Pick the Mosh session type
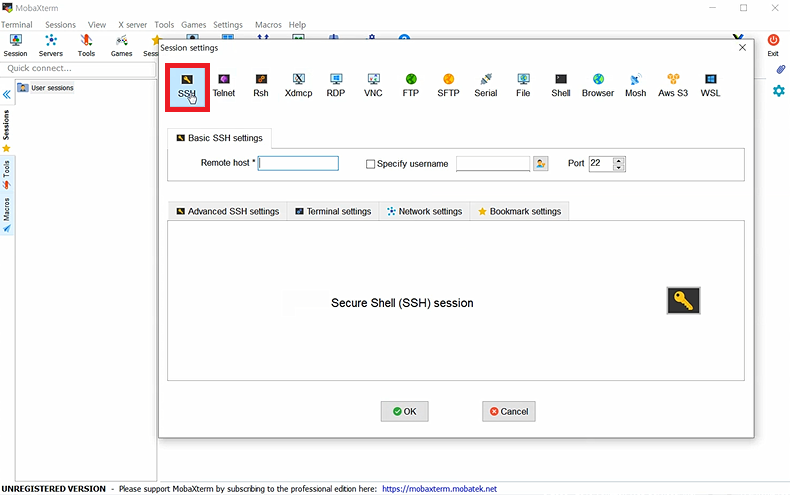 coord(635,86)
